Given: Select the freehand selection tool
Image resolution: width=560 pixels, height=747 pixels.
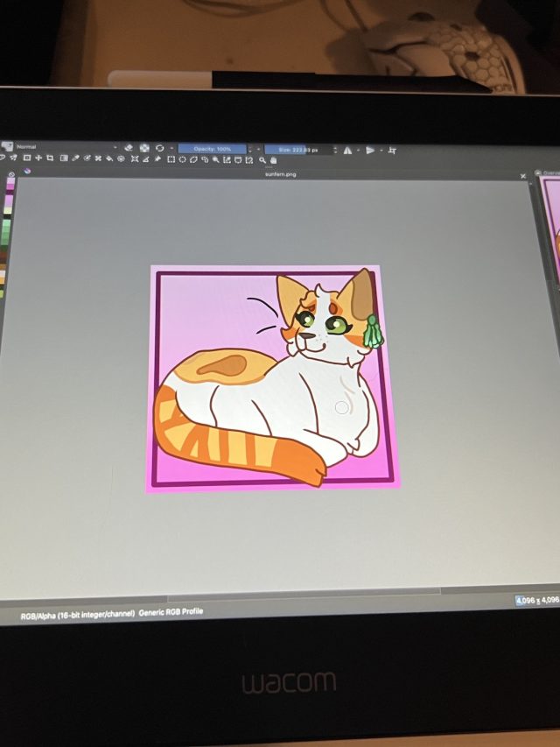Looking at the screenshot, I should (x=205, y=159).
